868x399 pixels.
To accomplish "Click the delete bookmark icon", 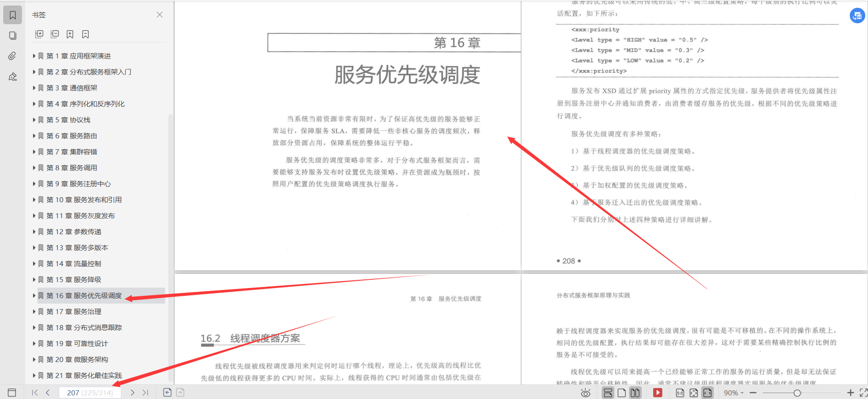I will pos(85,34).
